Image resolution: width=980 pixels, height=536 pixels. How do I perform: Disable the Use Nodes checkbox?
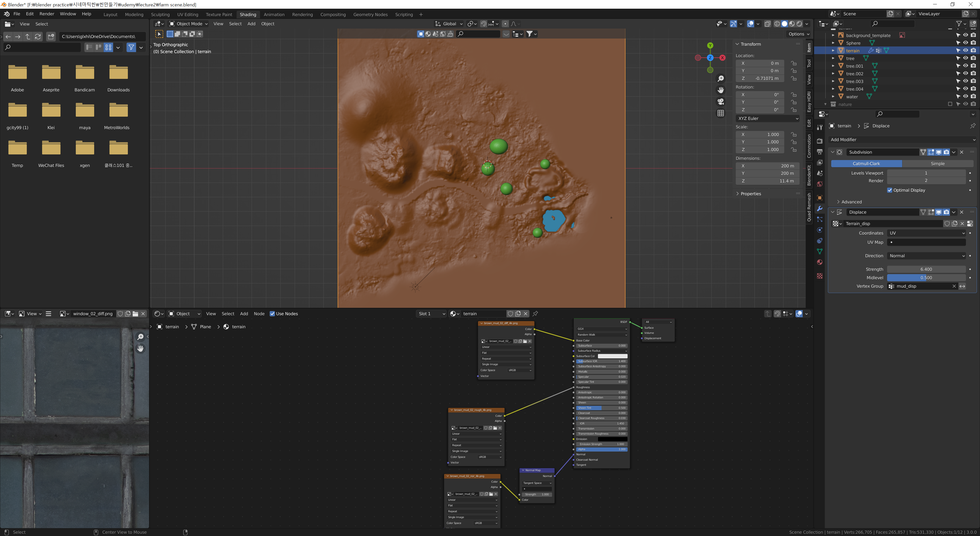tap(272, 314)
